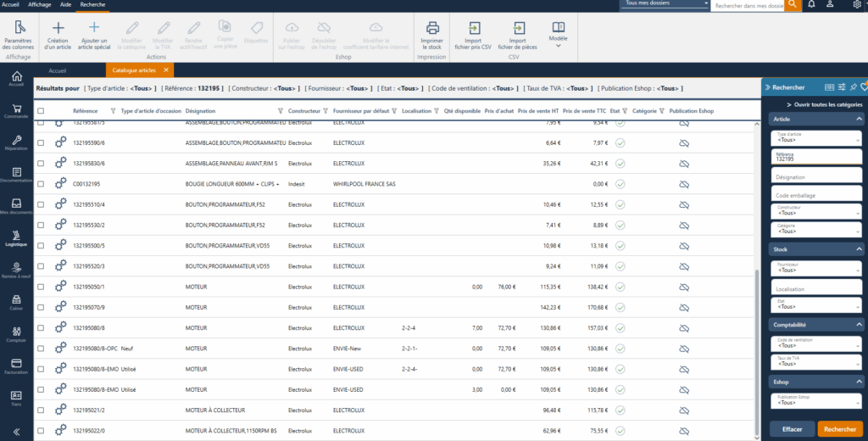Open Réparation in left sidebar
868x441 pixels.
click(16, 145)
